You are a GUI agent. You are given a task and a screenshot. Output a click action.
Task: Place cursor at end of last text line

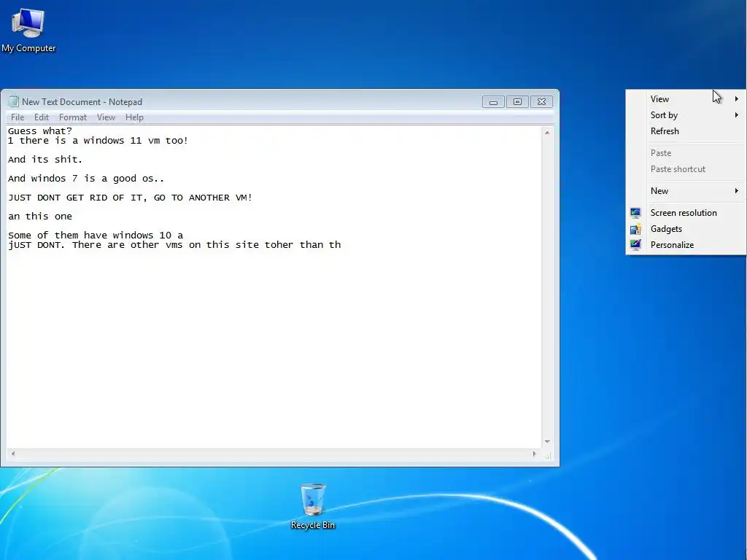click(x=341, y=245)
